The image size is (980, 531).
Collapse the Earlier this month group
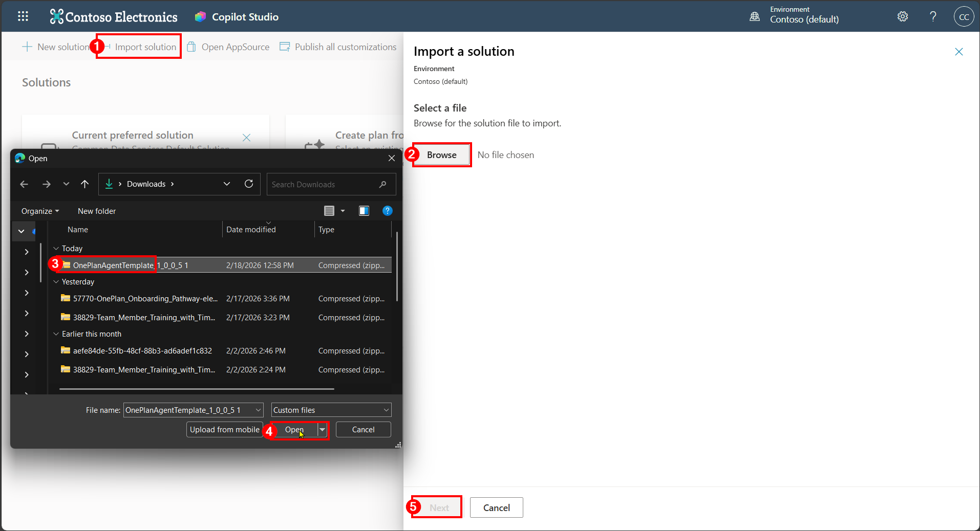tap(56, 334)
